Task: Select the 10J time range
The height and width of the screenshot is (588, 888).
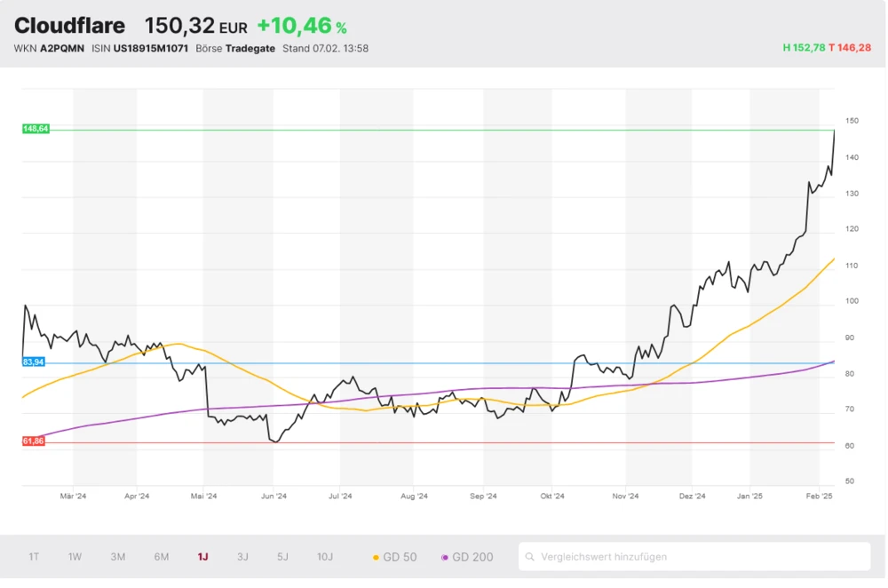Action: click(x=325, y=557)
